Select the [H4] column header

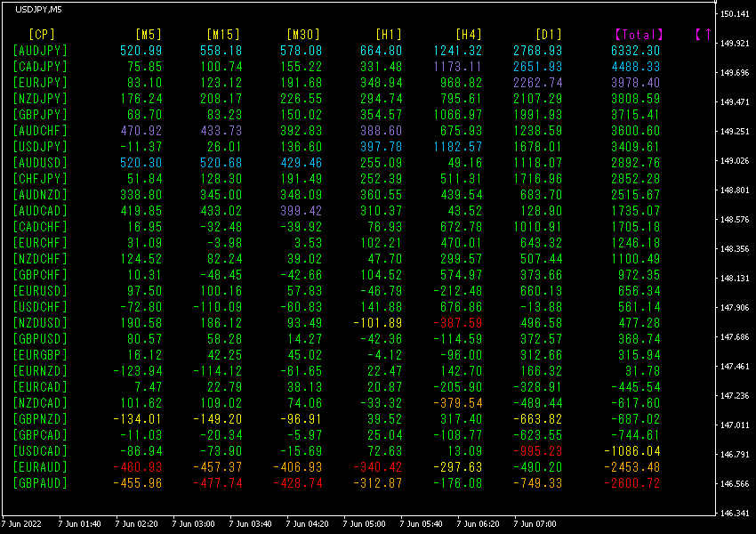coord(469,34)
